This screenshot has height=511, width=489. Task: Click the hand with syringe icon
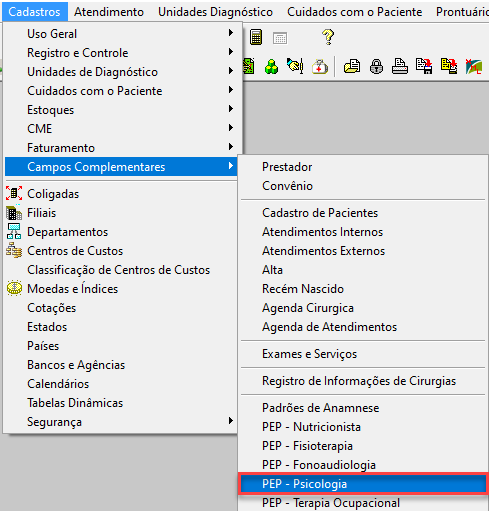295,66
